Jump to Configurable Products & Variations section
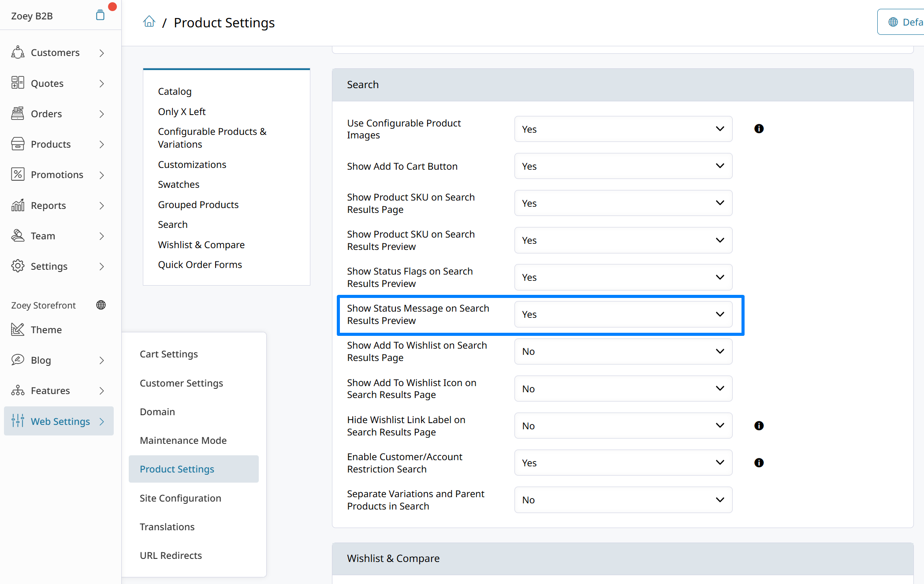The image size is (924, 584). (212, 138)
